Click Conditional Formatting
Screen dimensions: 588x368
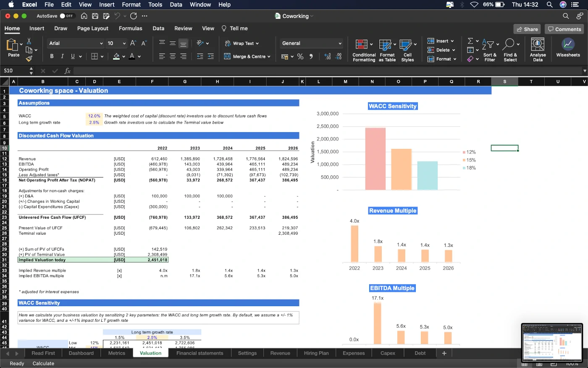point(364,50)
